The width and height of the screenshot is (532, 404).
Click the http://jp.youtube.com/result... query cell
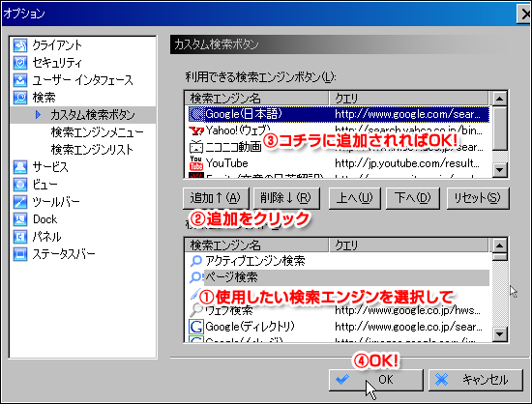click(407, 163)
